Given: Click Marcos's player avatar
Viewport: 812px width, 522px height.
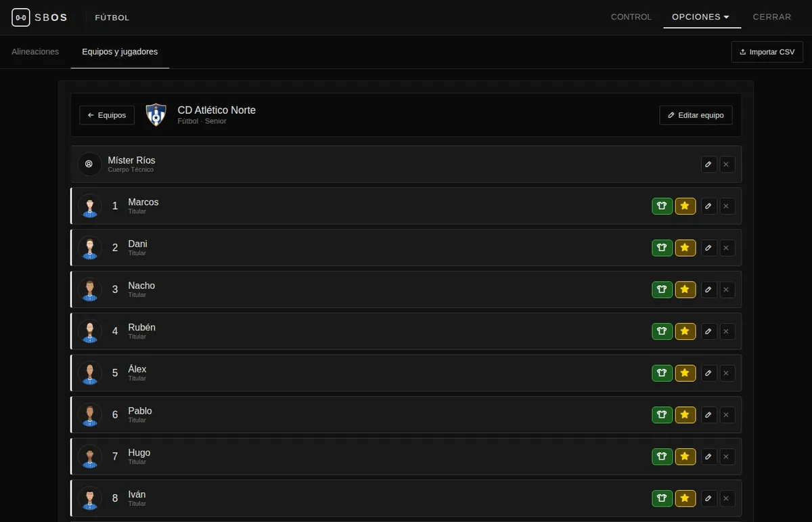Looking at the screenshot, I should [x=89, y=206].
